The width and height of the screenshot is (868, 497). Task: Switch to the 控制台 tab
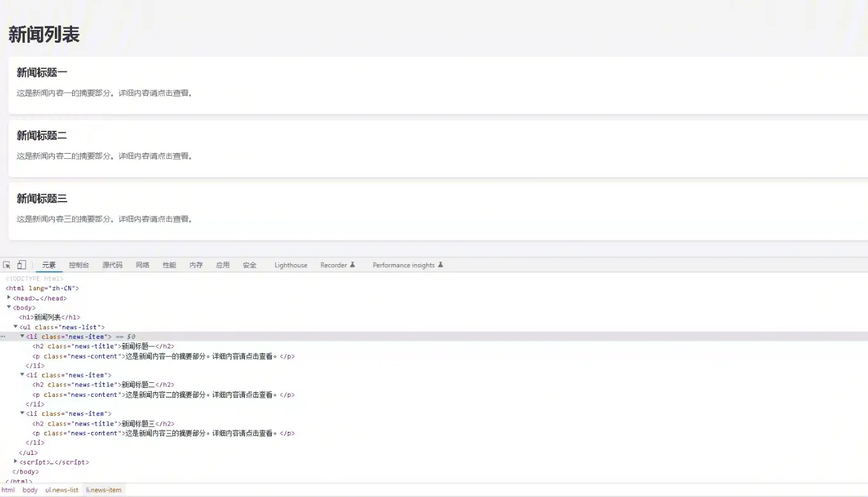click(x=79, y=265)
